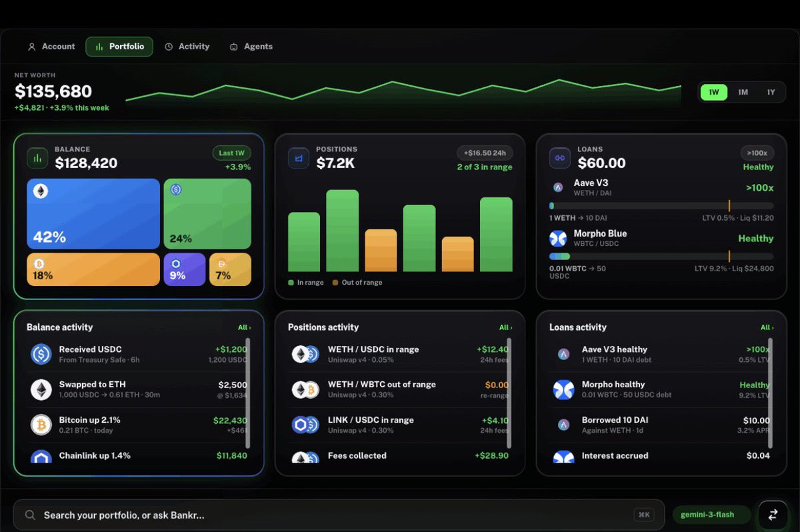Click the Interest accrued $0.04 entry

click(x=661, y=457)
